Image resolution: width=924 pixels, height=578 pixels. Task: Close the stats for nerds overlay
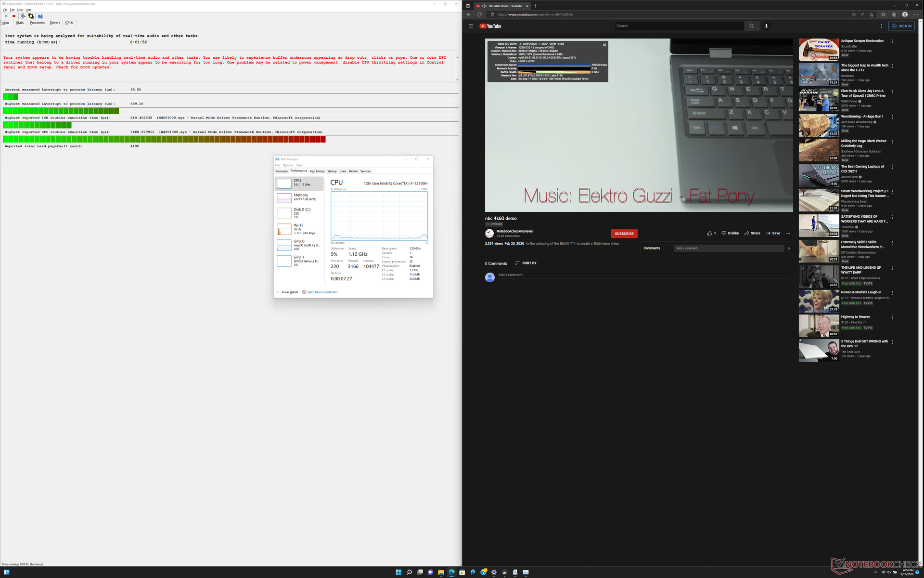[x=604, y=45]
